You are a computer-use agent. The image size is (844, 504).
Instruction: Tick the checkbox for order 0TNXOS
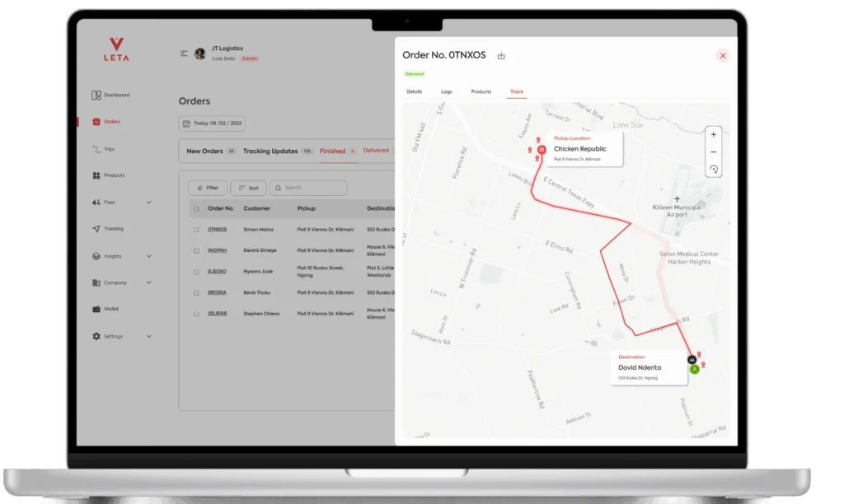pyautogui.click(x=196, y=229)
